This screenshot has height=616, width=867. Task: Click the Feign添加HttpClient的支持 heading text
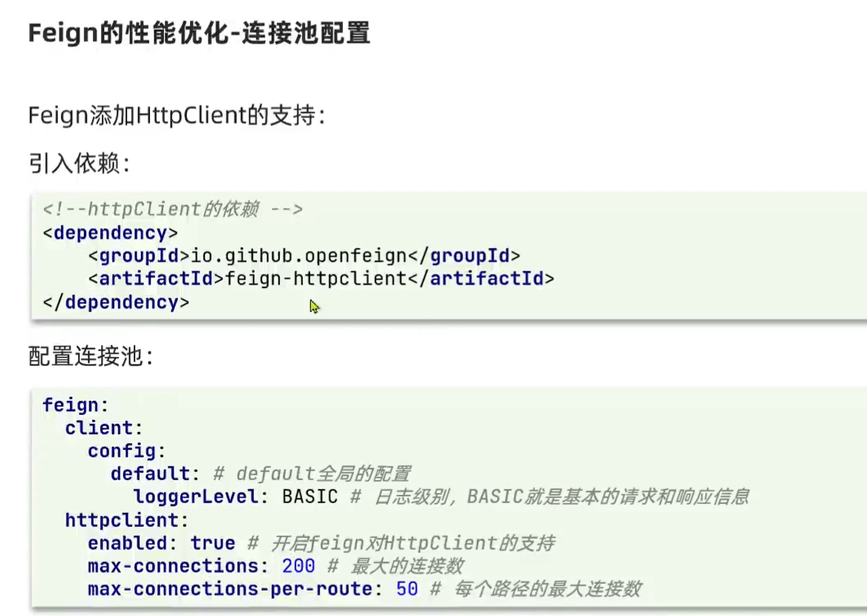[177, 116]
